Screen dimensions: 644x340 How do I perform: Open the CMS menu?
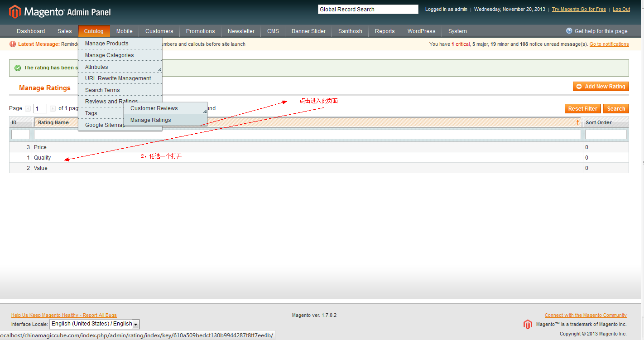tap(273, 31)
